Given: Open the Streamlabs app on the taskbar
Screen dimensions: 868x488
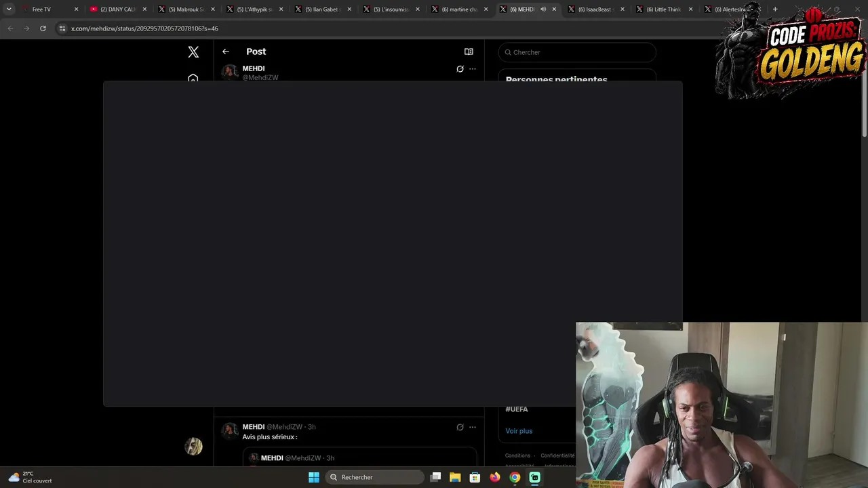Looking at the screenshot, I should pyautogui.click(x=535, y=477).
